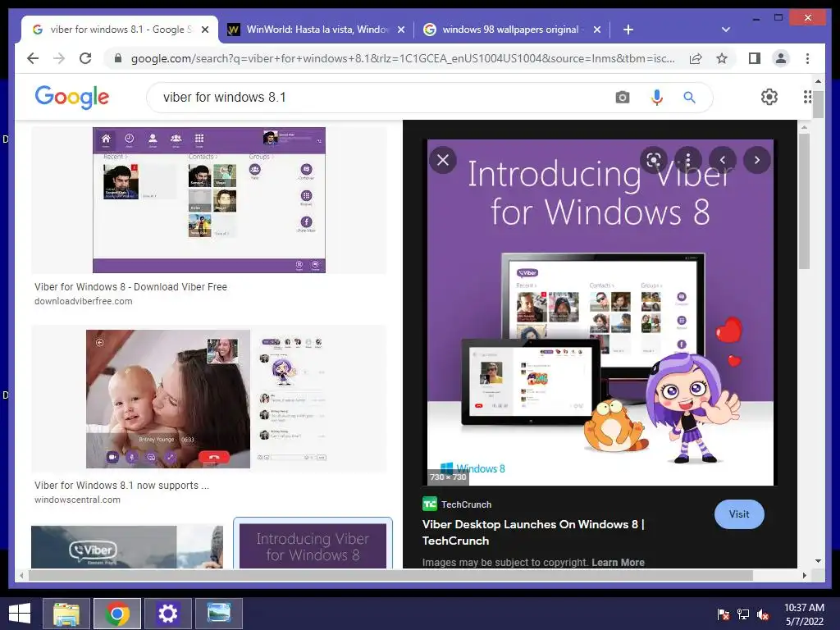Reload the current page
The height and width of the screenshot is (630, 840).
[85, 58]
